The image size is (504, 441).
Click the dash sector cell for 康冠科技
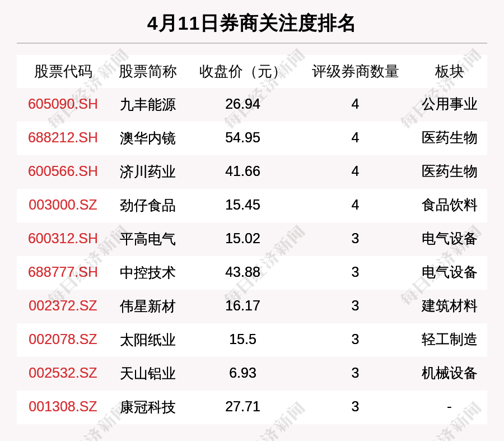click(449, 407)
